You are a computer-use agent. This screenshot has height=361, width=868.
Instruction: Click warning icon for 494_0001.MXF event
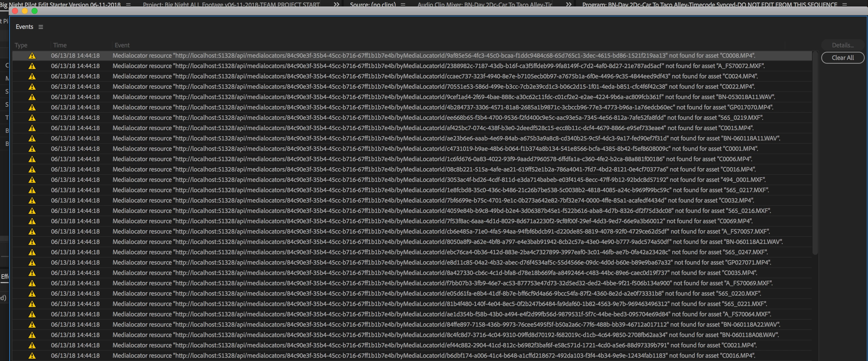click(32, 180)
